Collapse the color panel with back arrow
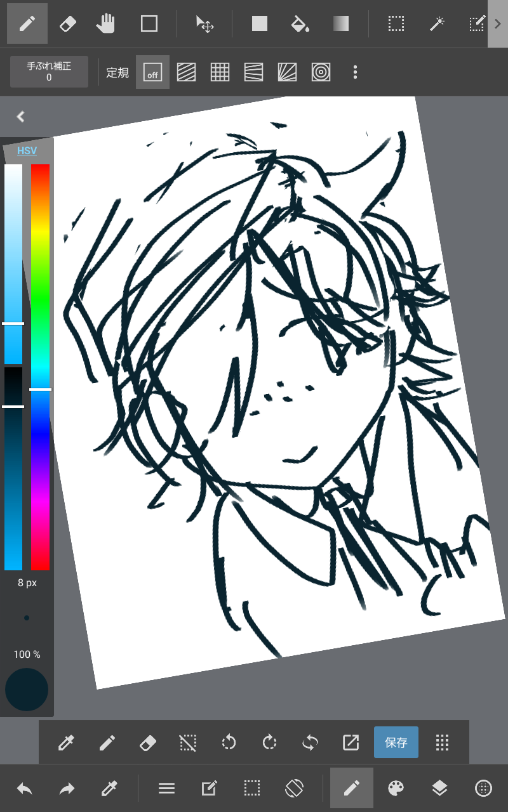Viewport: 508px width, 812px height. coord(21,117)
